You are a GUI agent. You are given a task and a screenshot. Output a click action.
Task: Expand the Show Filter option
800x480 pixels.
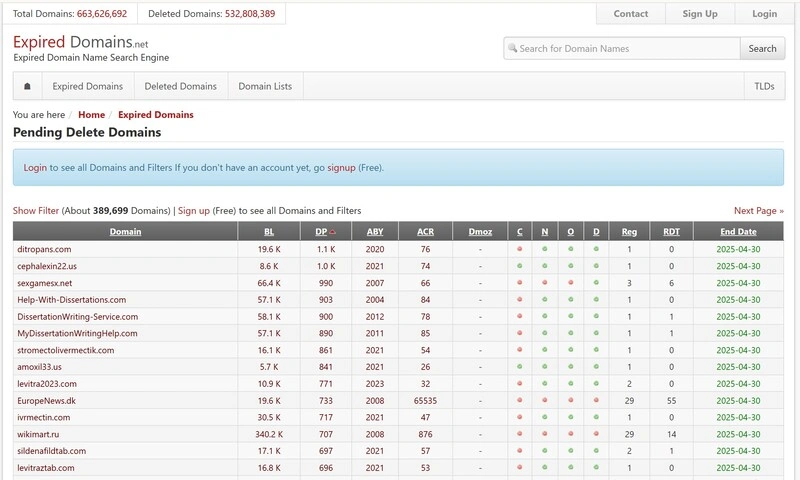click(36, 211)
